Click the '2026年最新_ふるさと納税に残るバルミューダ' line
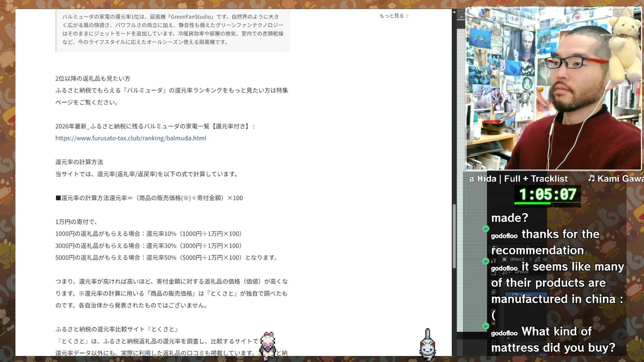This screenshot has height=362, width=644. 155,126
